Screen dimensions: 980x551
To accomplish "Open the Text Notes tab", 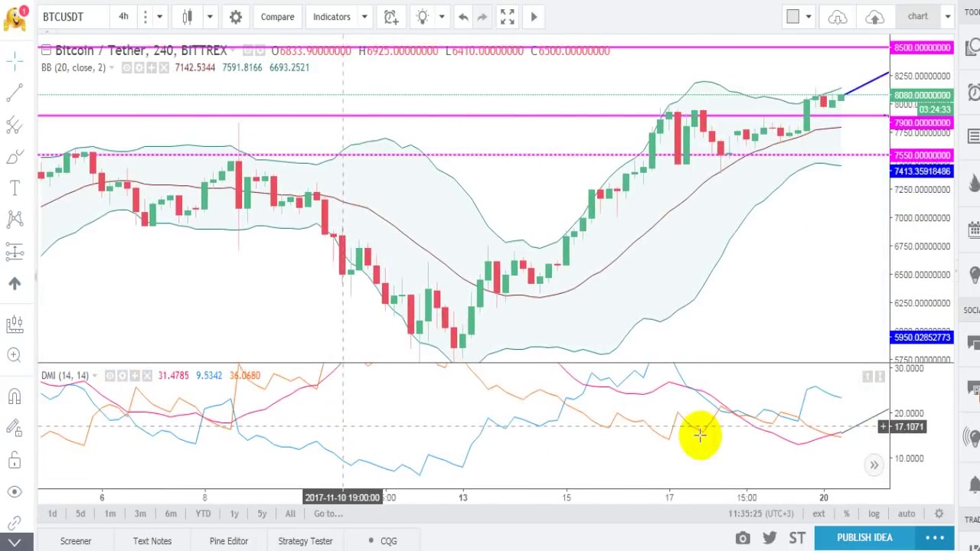I will pyautogui.click(x=152, y=541).
